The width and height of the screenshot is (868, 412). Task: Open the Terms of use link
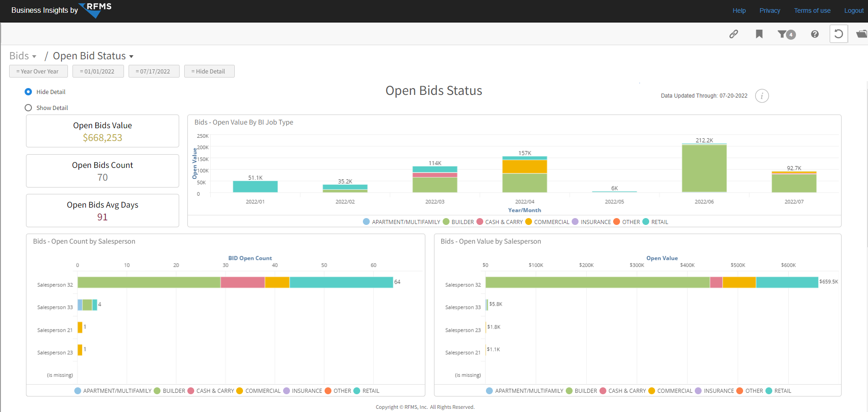pyautogui.click(x=812, y=10)
